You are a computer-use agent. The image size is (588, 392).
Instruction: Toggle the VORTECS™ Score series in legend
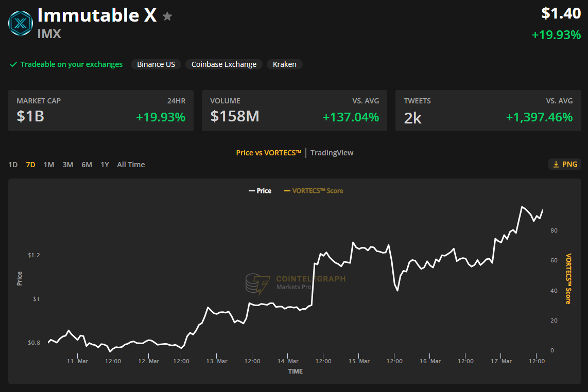(314, 191)
